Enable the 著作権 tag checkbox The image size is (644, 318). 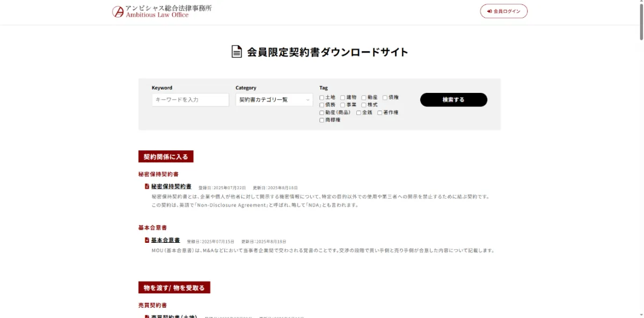379,113
